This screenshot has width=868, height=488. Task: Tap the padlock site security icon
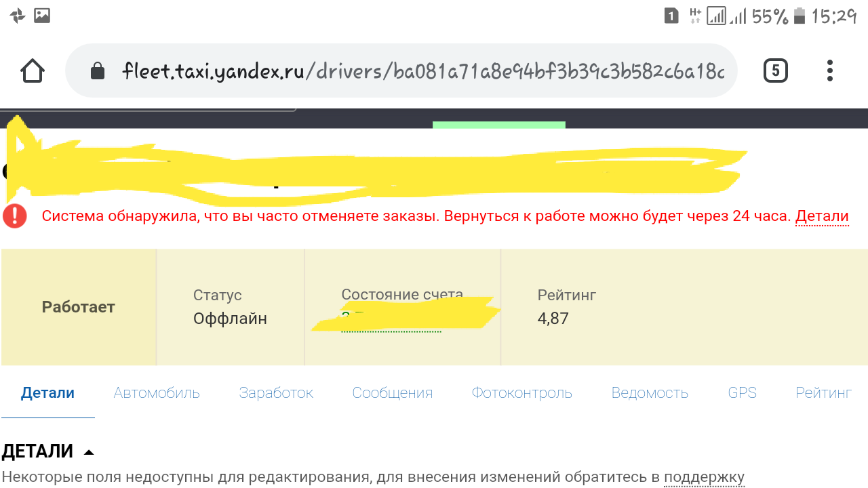point(98,70)
